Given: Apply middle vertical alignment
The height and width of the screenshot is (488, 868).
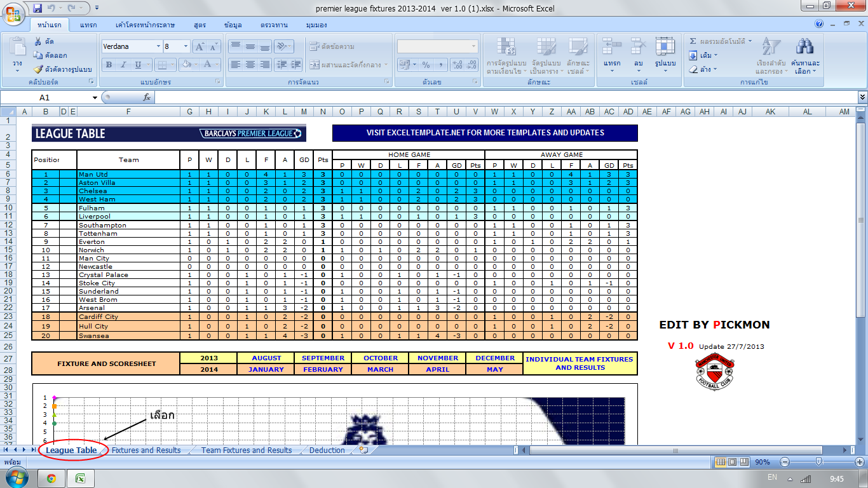Looking at the screenshot, I should click(250, 46).
